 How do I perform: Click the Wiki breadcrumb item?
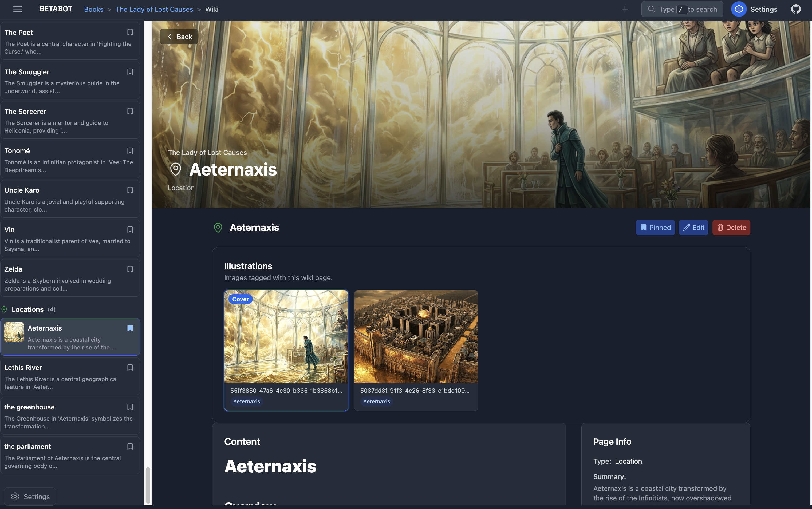(212, 9)
